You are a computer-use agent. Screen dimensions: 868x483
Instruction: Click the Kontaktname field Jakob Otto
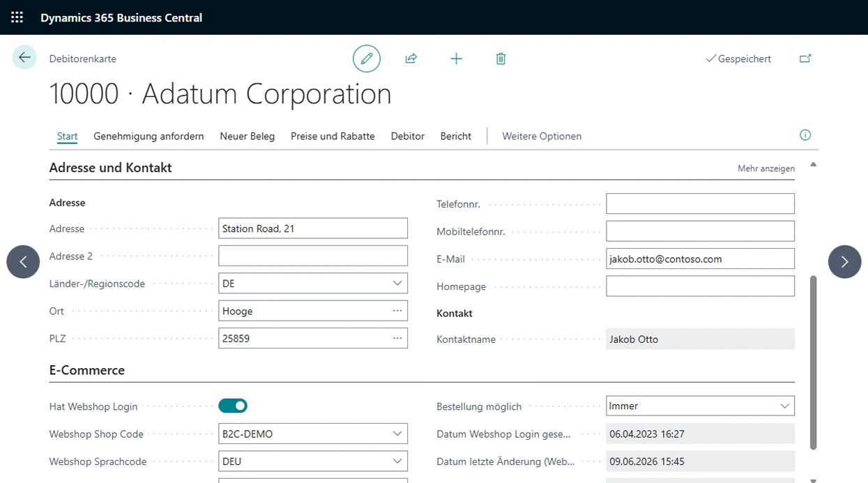pos(700,339)
